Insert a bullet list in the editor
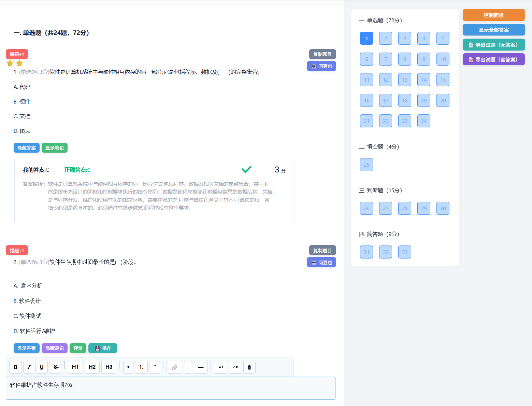 pyautogui.click(x=128, y=367)
